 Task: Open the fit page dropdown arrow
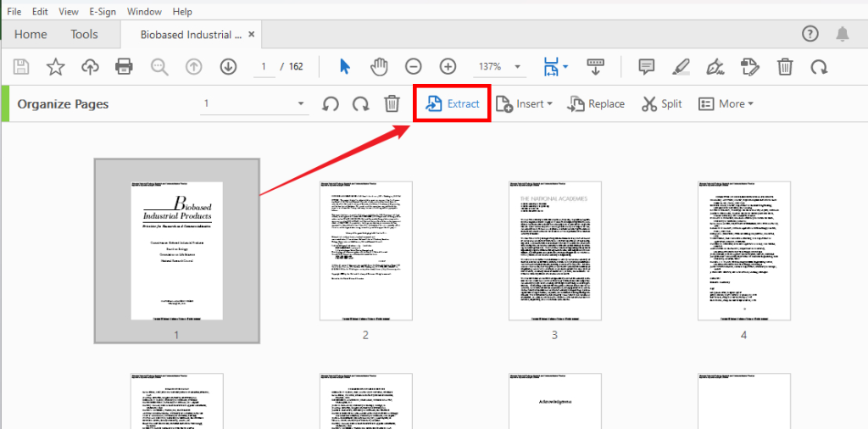(x=565, y=67)
